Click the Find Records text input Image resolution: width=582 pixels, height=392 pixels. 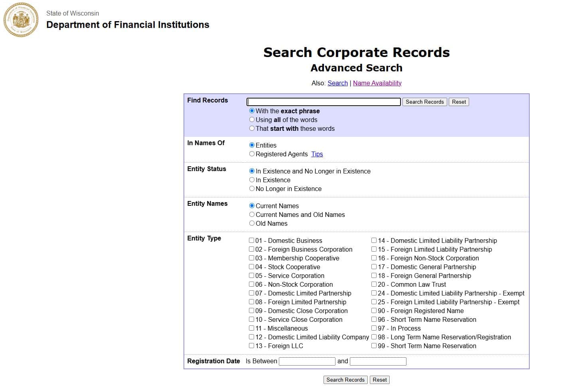pos(323,102)
